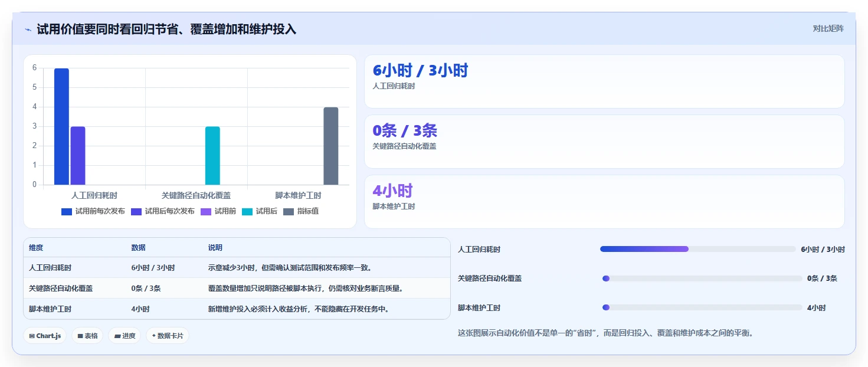Click the progress value '6小时 / 3小时'

pyautogui.click(x=823, y=250)
